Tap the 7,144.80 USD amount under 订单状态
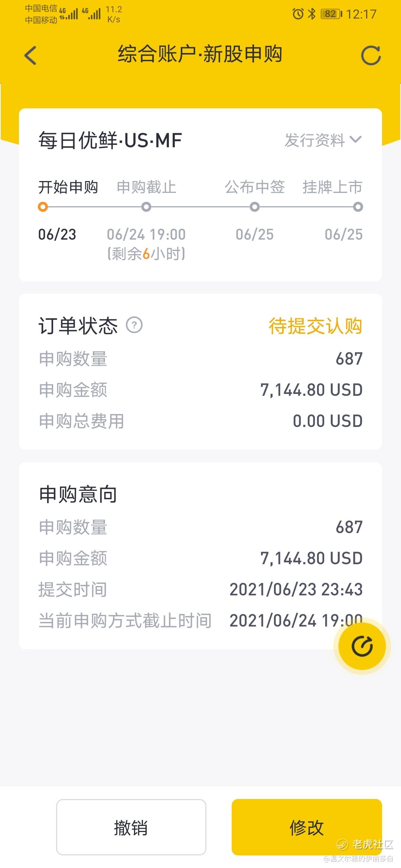This screenshot has width=401, height=868. [x=311, y=390]
